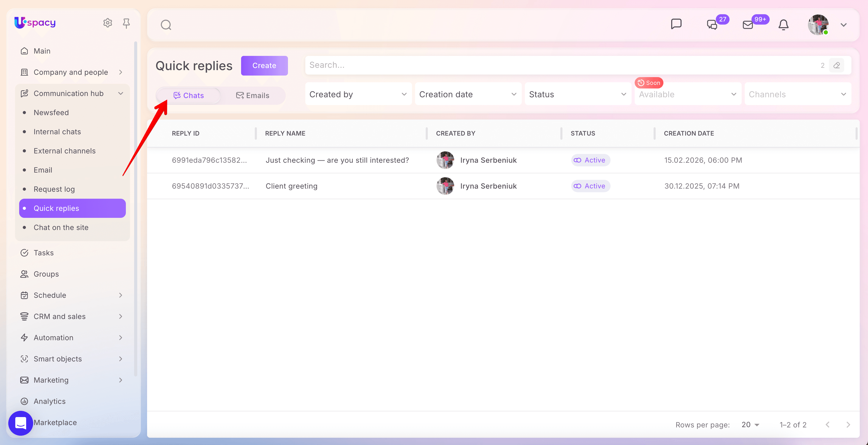Expand Company and people menu

[x=121, y=72]
